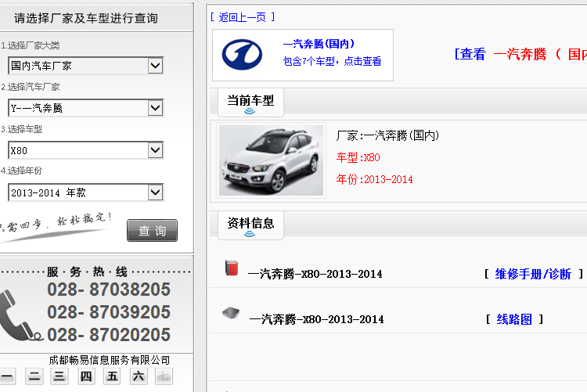Click the 查询 search button
587x392 pixels.
[x=152, y=230]
